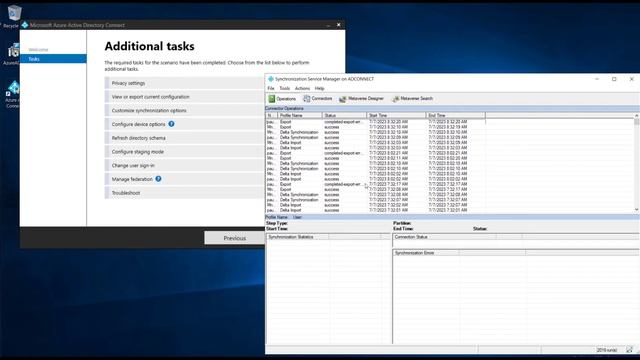Click help icon beside Manage federation
The width and height of the screenshot is (640, 360).
click(158, 179)
